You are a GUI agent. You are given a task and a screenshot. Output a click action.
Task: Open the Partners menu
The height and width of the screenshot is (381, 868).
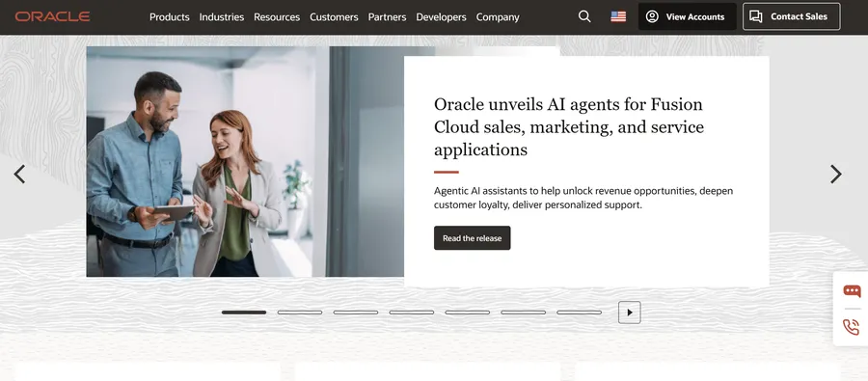(x=387, y=17)
